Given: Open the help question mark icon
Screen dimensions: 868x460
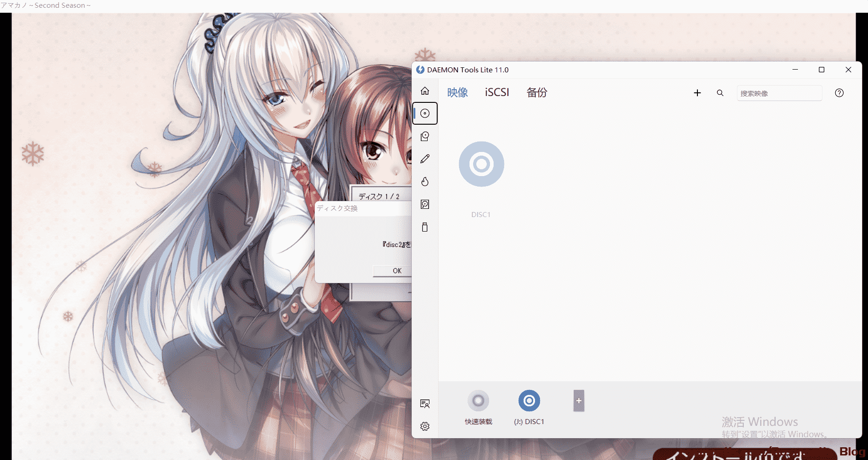Looking at the screenshot, I should pos(839,93).
